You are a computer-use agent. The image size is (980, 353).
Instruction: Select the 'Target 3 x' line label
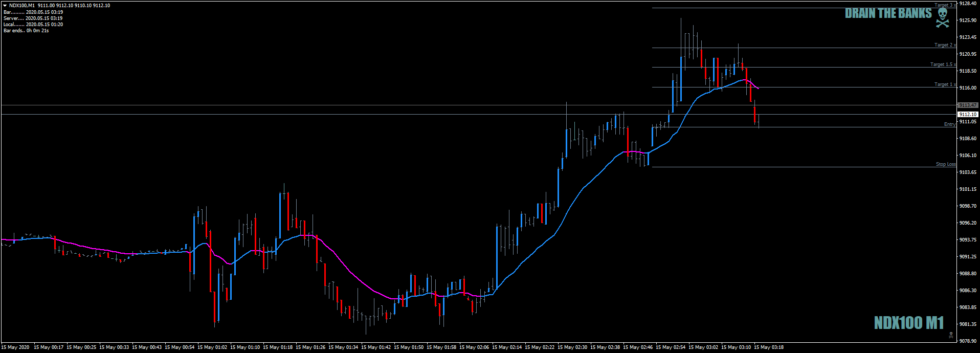[945, 5]
